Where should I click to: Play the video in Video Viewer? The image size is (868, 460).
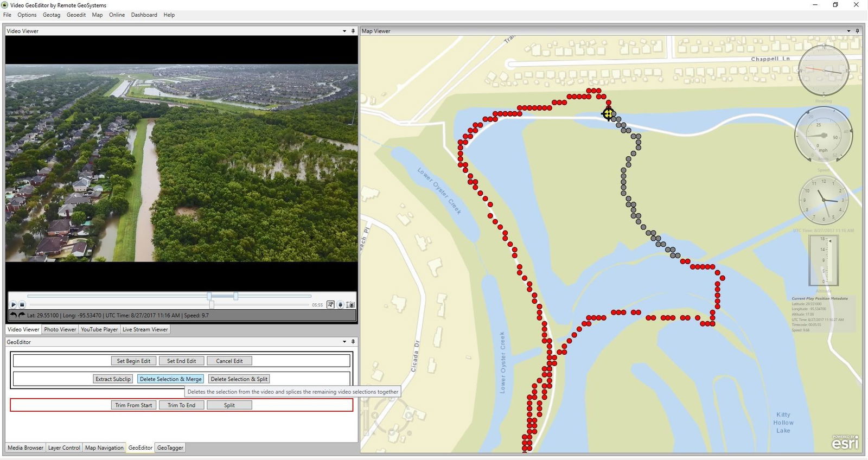(x=14, y=305)
